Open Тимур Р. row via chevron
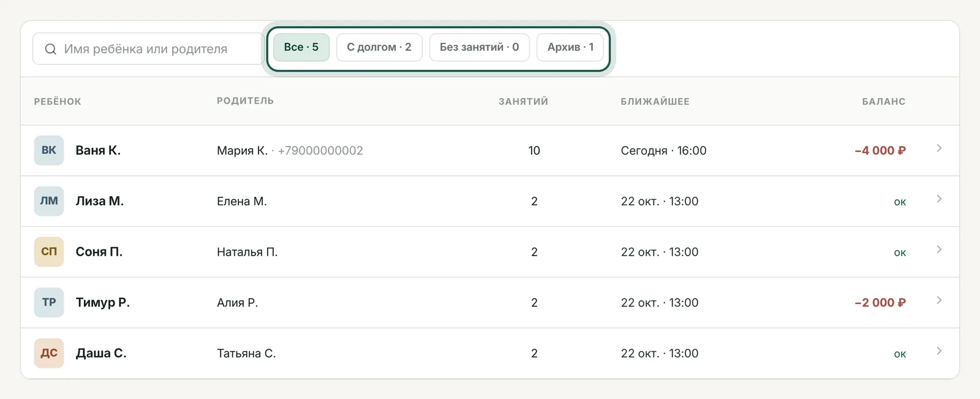This screenshot has height=399, width=980. [x=939, y=300]
